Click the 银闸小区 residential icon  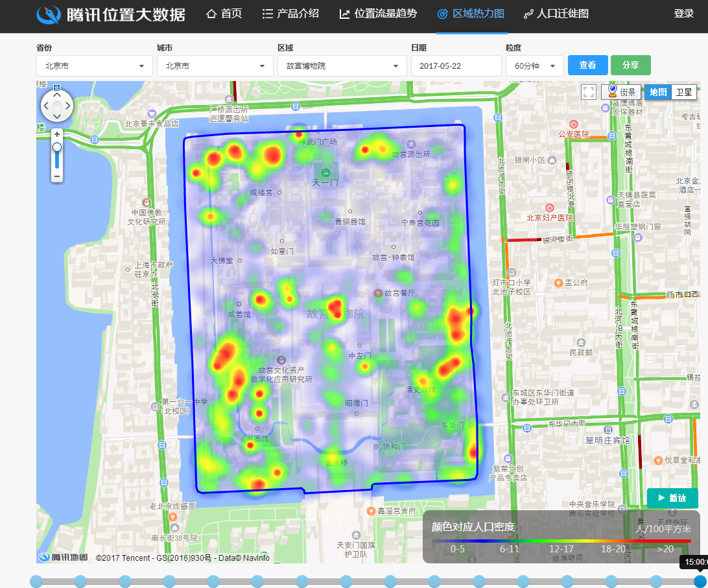point(552,160)
